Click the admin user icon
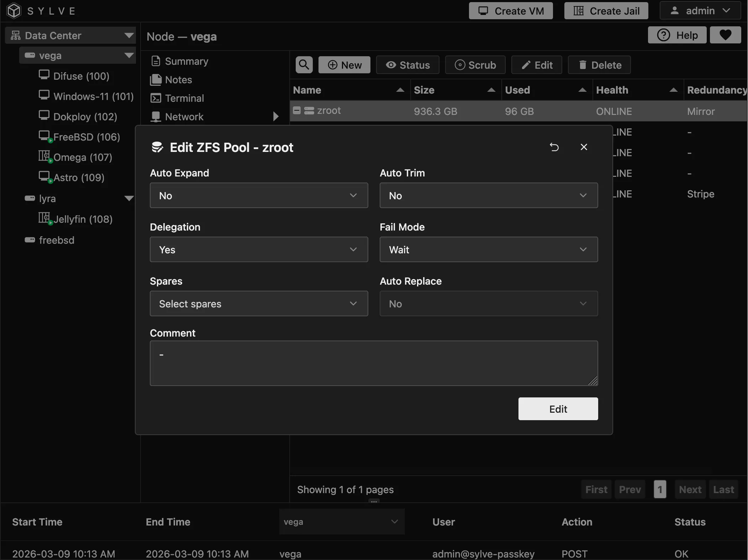 674,10
